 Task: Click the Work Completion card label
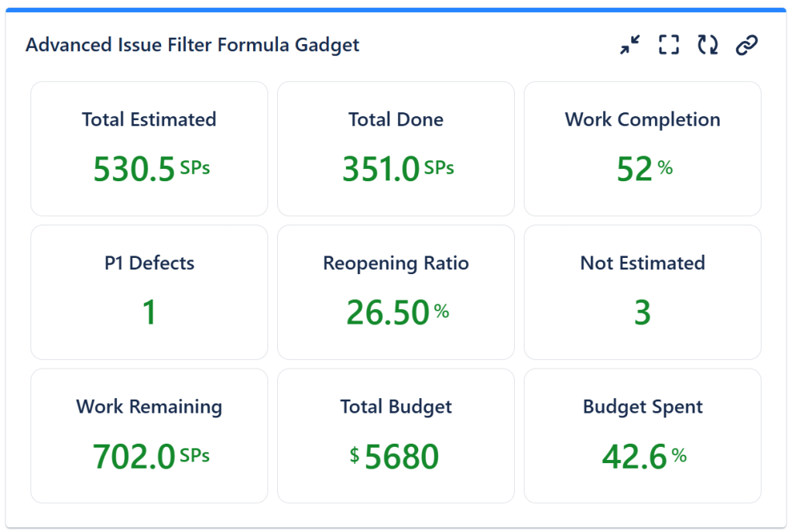[643, 120]
